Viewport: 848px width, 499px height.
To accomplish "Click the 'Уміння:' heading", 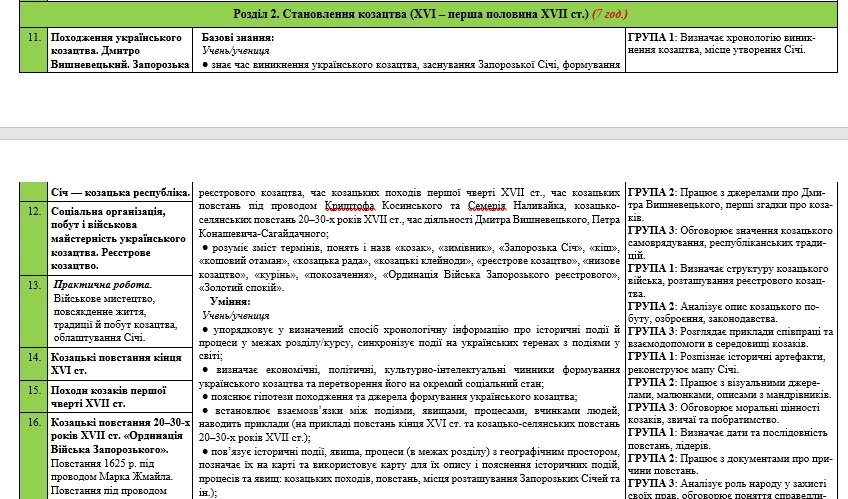I will (x=230, y=302).
